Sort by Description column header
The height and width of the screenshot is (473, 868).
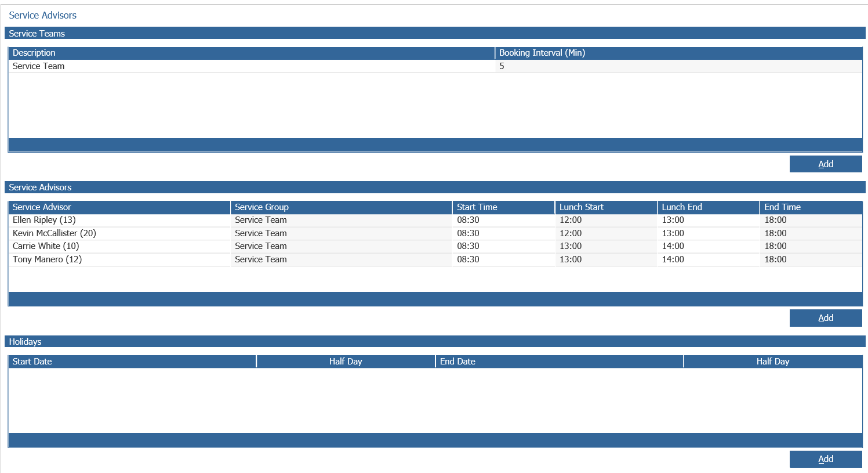click(252, 53)
